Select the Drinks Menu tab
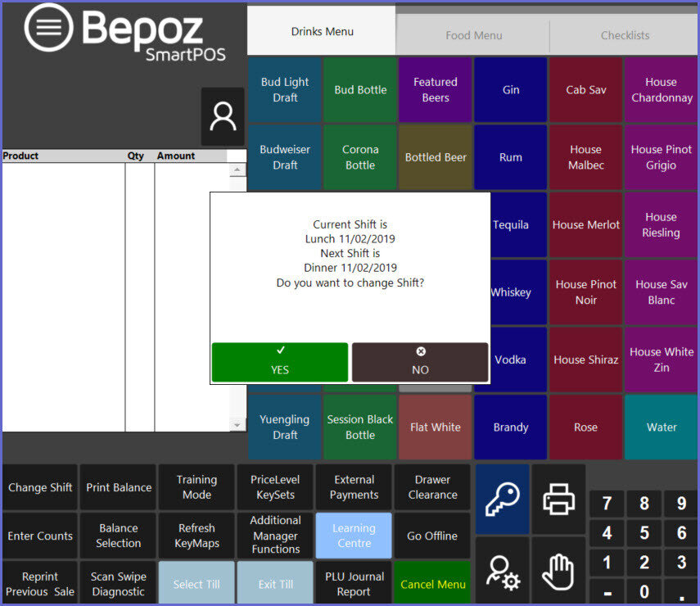This screenshot has width=700, height=606. [322, 32]
